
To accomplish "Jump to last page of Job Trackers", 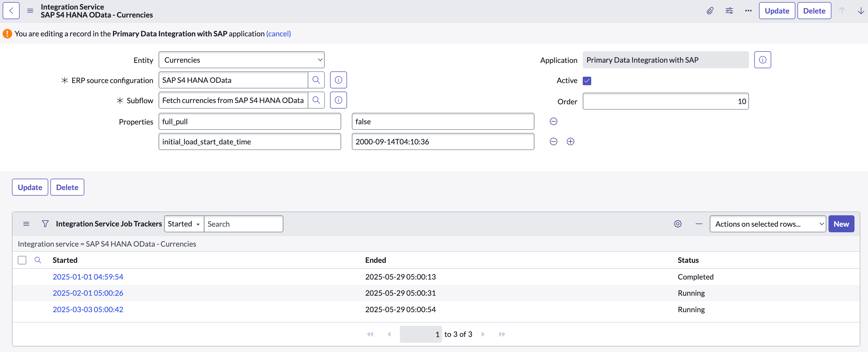I will (x=502, y=334).
